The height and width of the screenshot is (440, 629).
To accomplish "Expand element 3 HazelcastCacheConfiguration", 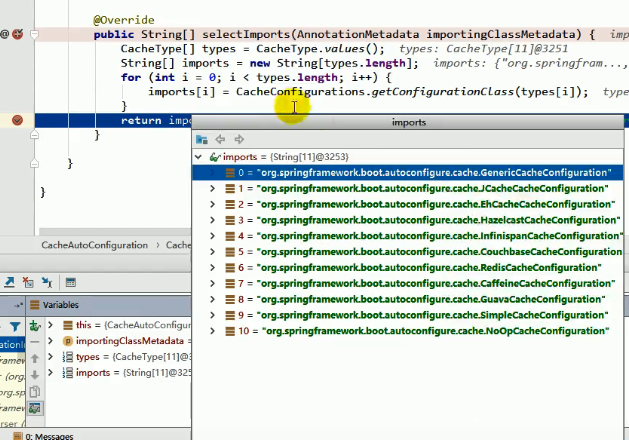I will 213,220.
